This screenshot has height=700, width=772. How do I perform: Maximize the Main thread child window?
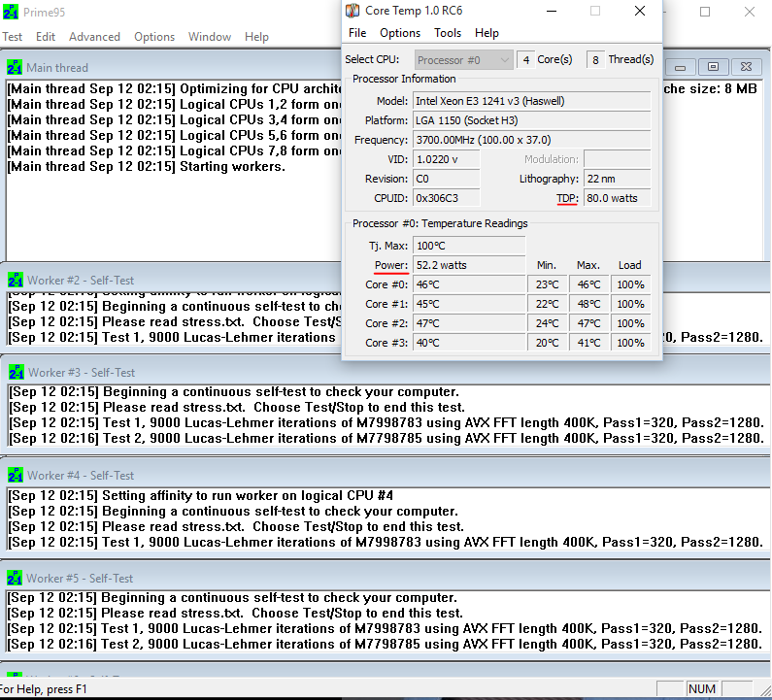(713, 67)
